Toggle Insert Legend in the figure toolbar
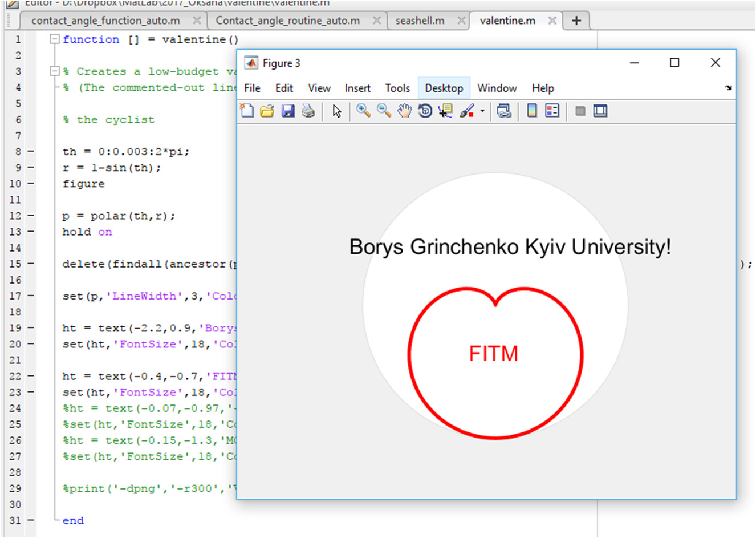Screen dimensions: 756x538 552,111
